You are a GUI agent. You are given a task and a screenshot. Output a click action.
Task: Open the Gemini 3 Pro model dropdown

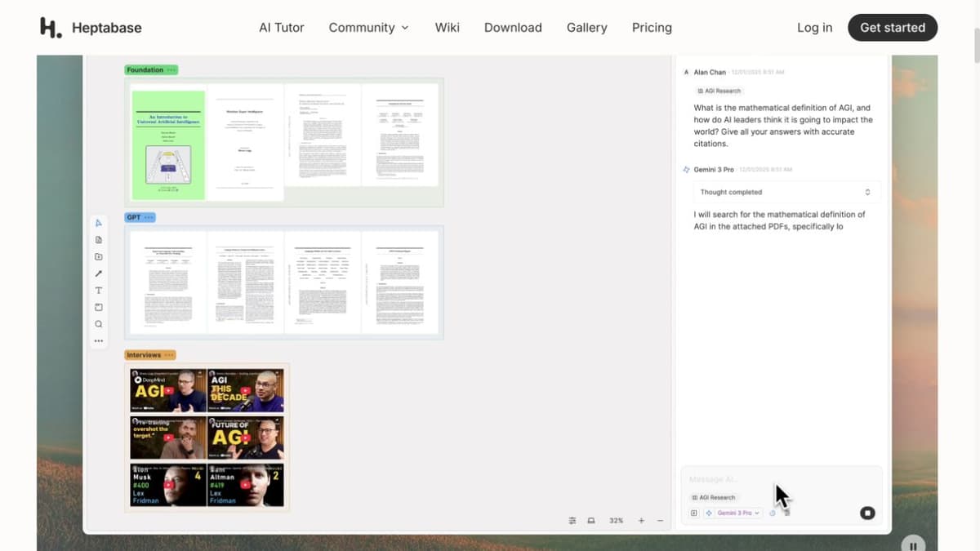click(733, 513)
